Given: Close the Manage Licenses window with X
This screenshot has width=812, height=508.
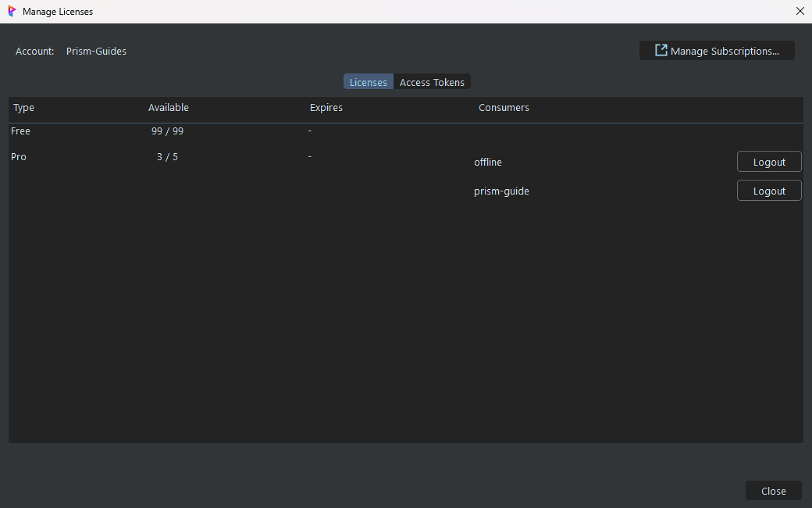Looking at the screenshot, I should coord(800,11).
